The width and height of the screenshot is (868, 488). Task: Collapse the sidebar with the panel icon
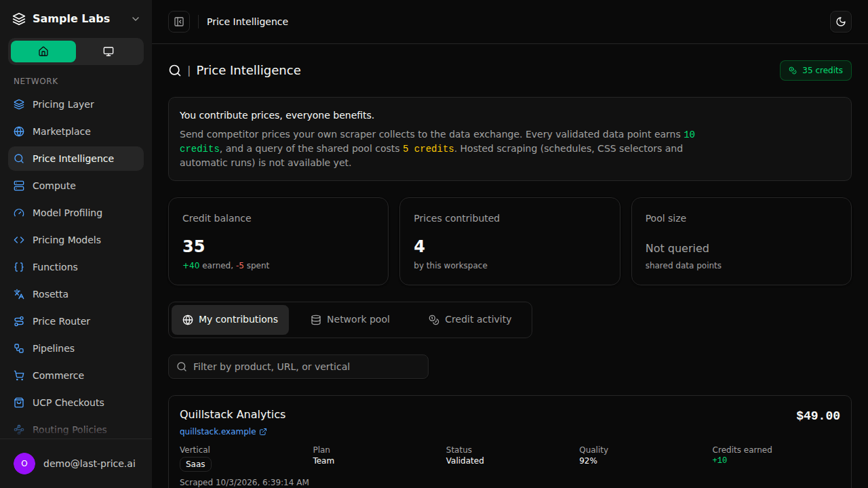tap(179, 22)
